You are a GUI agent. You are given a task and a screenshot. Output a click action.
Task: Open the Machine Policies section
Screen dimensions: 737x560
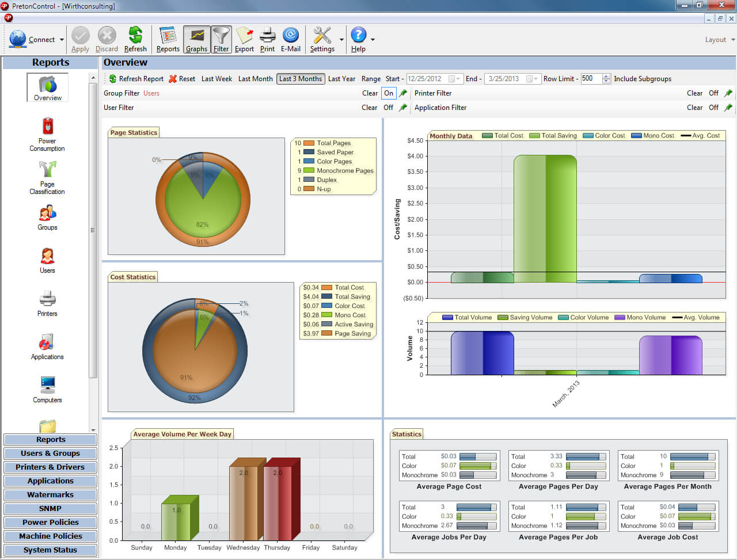(x=50, y=536)
